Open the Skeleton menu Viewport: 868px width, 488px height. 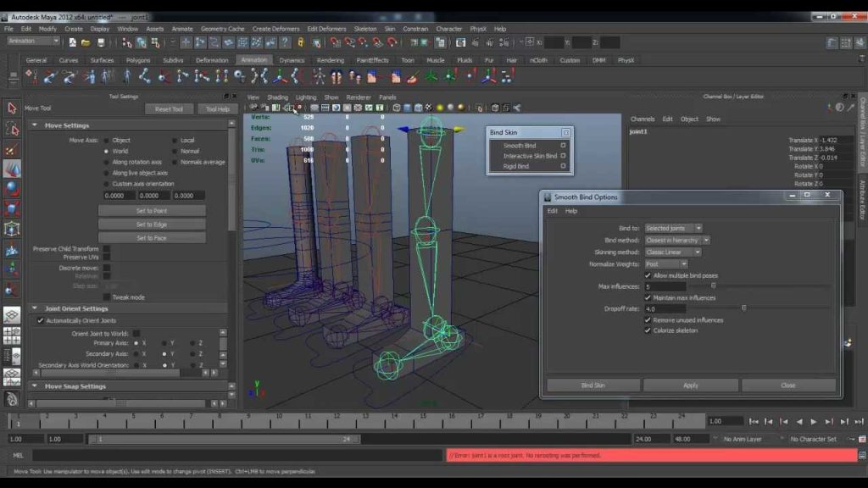click(x=364, y=29)
